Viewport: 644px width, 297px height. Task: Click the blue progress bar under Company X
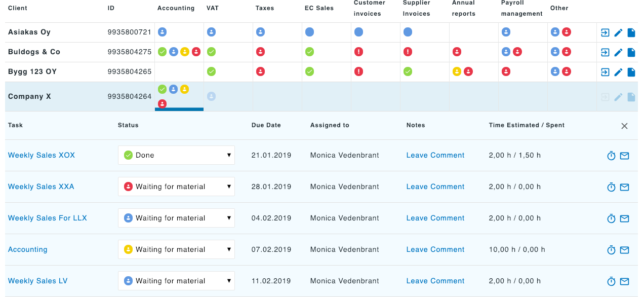(x=179, y=109)
